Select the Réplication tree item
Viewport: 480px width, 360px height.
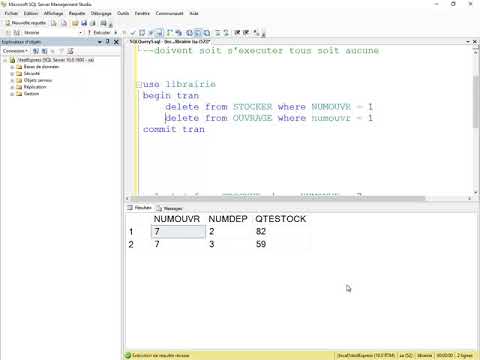click(35, 87)
